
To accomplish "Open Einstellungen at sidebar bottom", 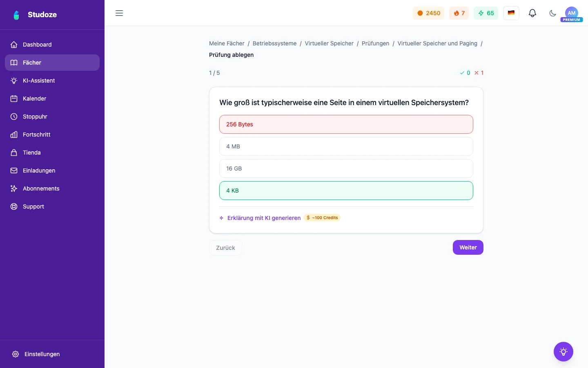I will click(x=52, y=354).
